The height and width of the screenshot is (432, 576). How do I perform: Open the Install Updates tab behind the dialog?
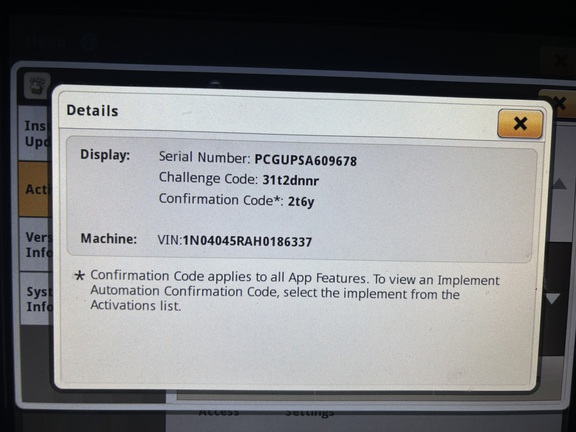35,133
